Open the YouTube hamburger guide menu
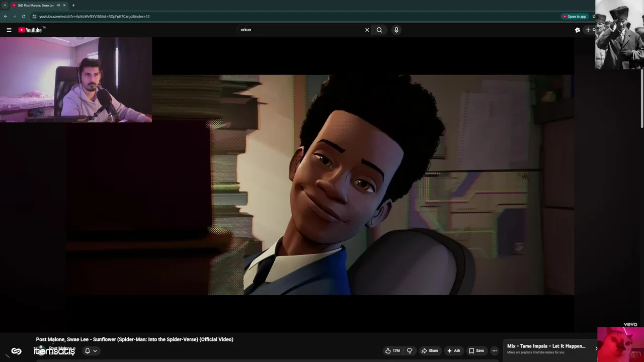The image size is (644, 362). [9, 30]
